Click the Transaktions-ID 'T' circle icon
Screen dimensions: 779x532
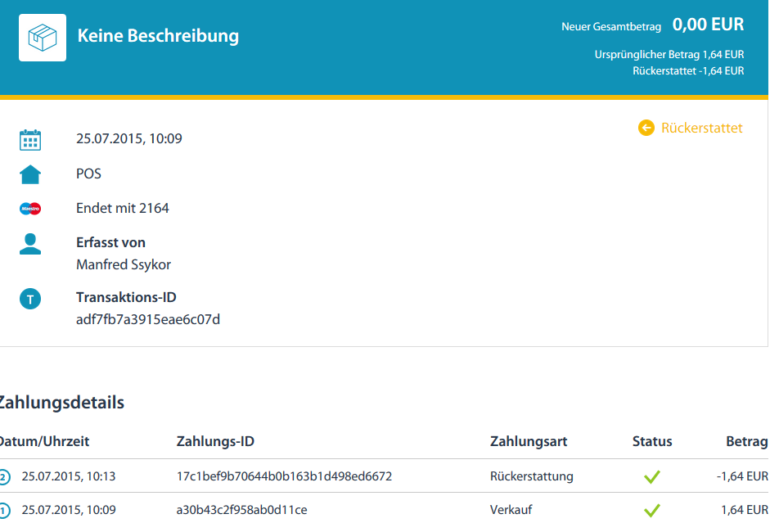pos(30,300)
